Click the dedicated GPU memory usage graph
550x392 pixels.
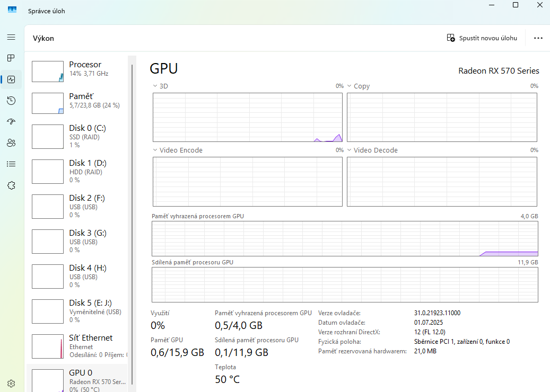[345, 238]
